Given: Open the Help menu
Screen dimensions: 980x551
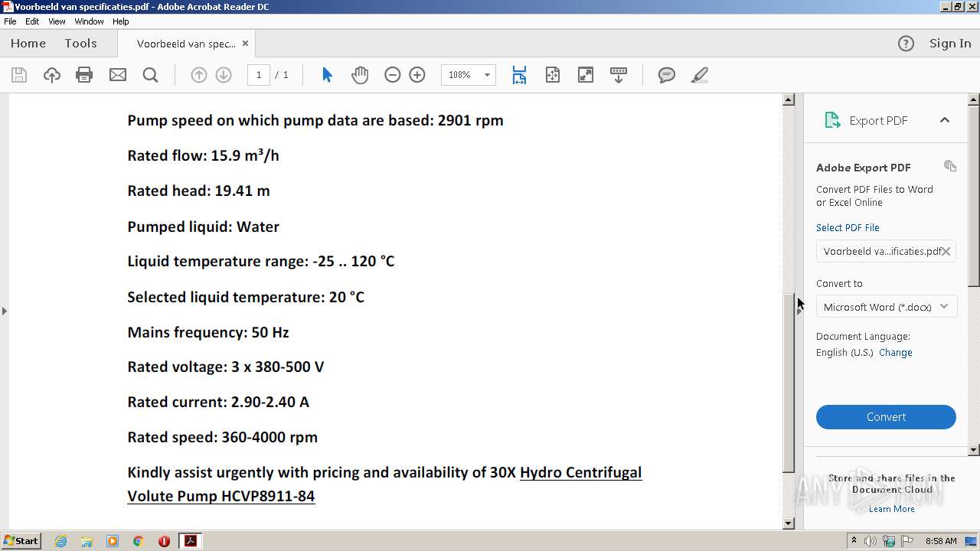Looking at the screenshot, I should [x=121, y=21].
